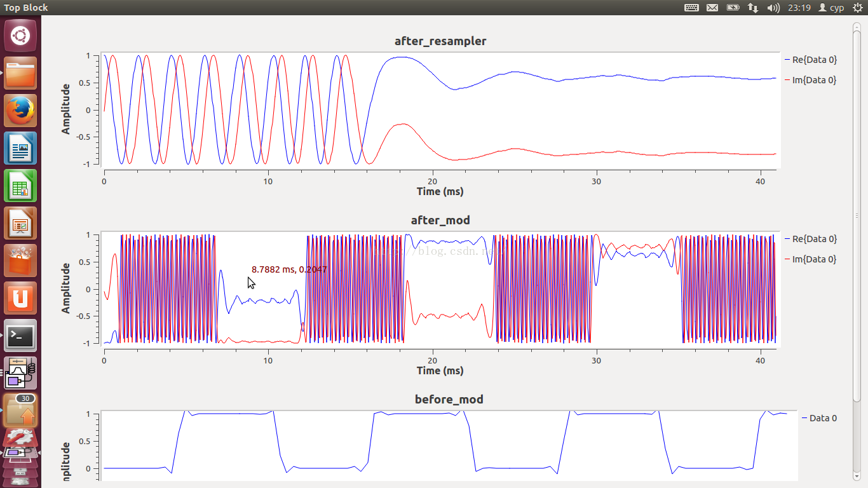Viewport: 868px width, 488px height.
Task: Click the Time (ms) label below after_resampler
Action: pos(440,191)
